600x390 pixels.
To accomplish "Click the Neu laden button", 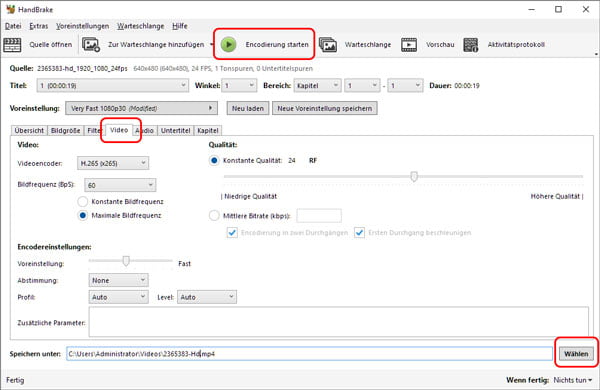I will (248, 108).
